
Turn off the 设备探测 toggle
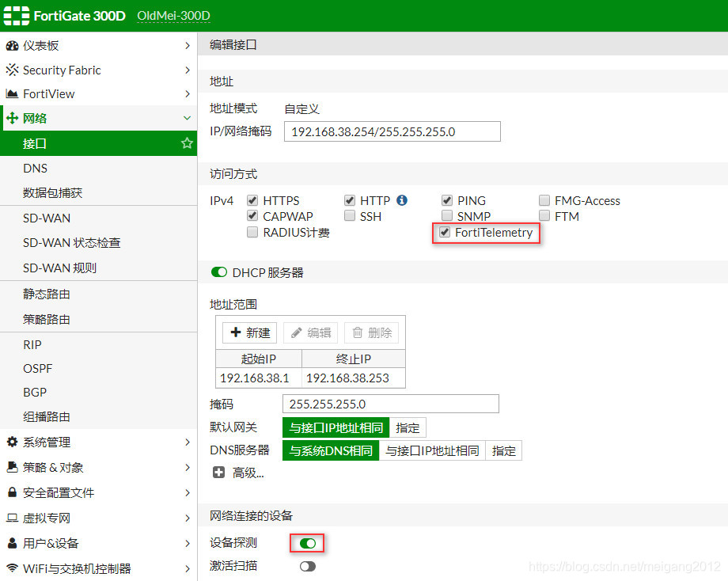click(307, 543)
